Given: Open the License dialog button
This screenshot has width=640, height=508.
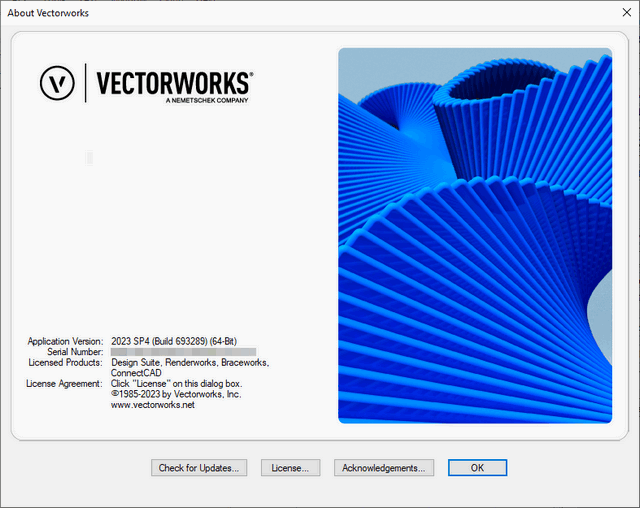Looking at the screenshot, I should pos(290,467).
